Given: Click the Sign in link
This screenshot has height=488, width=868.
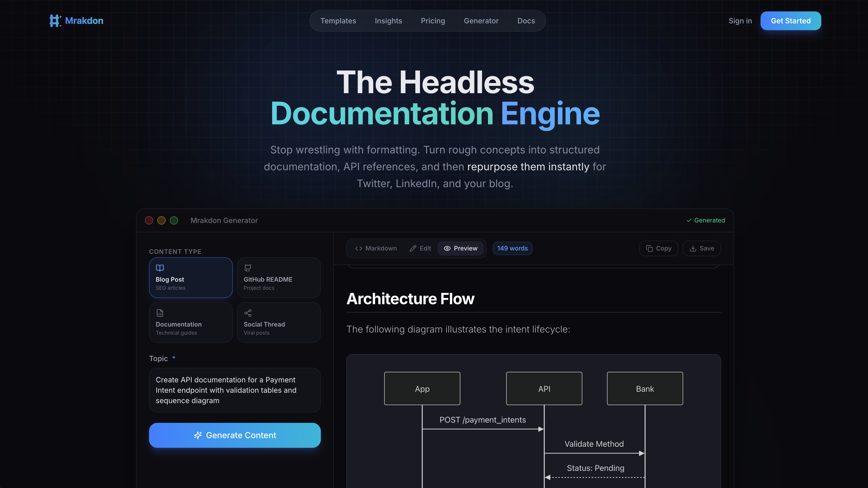Looking at the screenshot, I should coord(740,21).
